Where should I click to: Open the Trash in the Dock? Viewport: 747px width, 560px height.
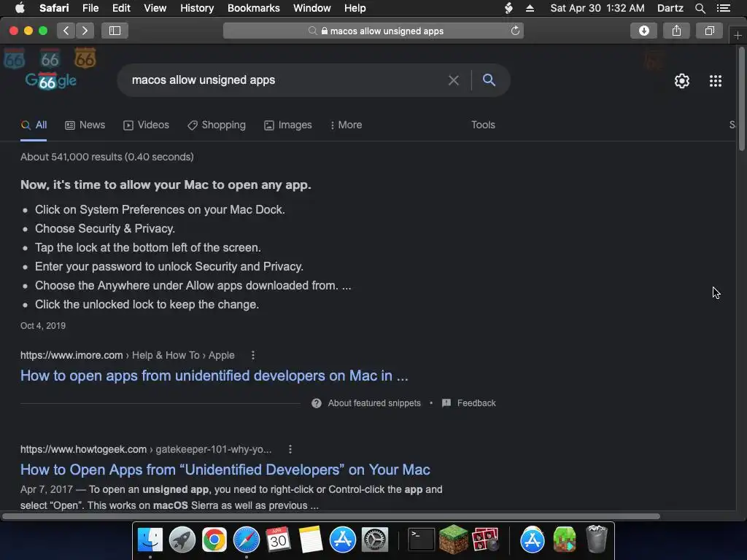[597, 539]
